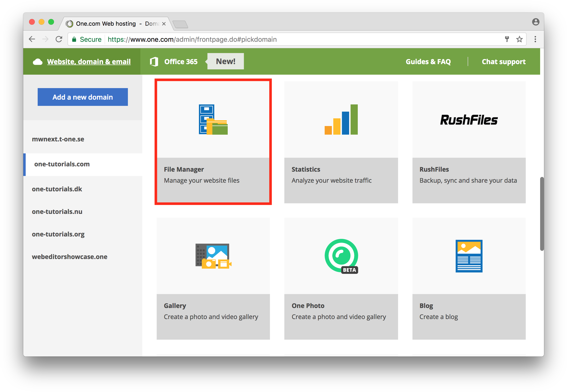The width and height of the screenshot is (567, 392).
Task: Go back with the browser back arrow
Action: pyautogui.click(x=32, y=39)
